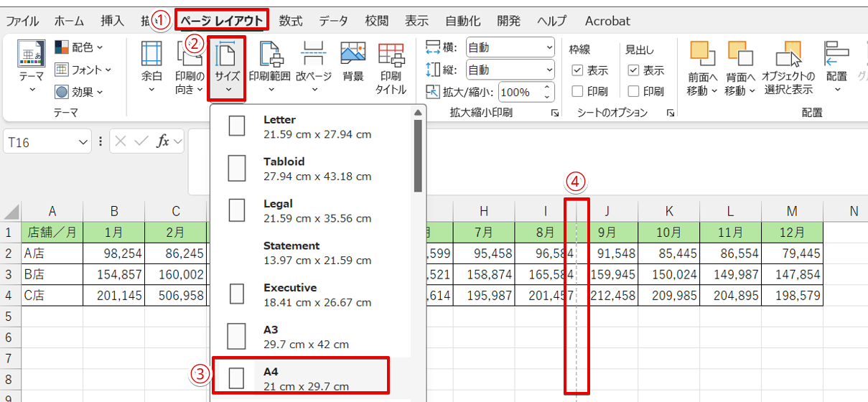
Task: Toggle 枠線 印刷 gridlines print checkbox
Action: (577, 91)
